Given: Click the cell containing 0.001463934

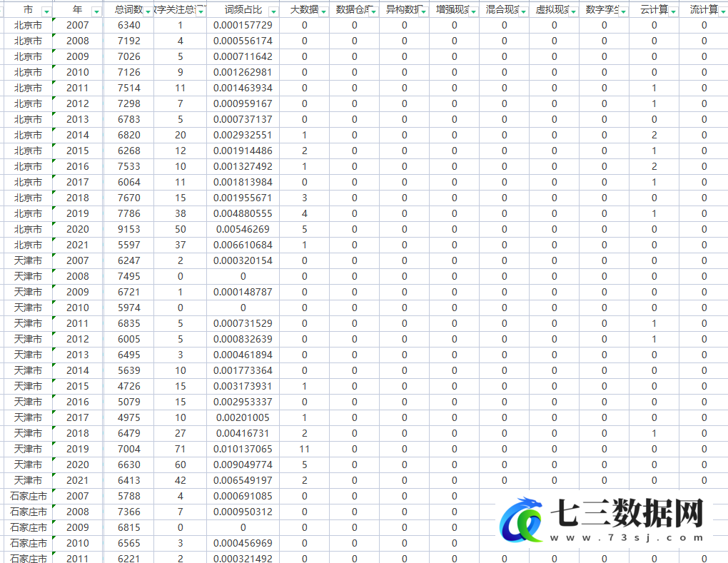Looking at the screenshot, I should tap(243, 88).
